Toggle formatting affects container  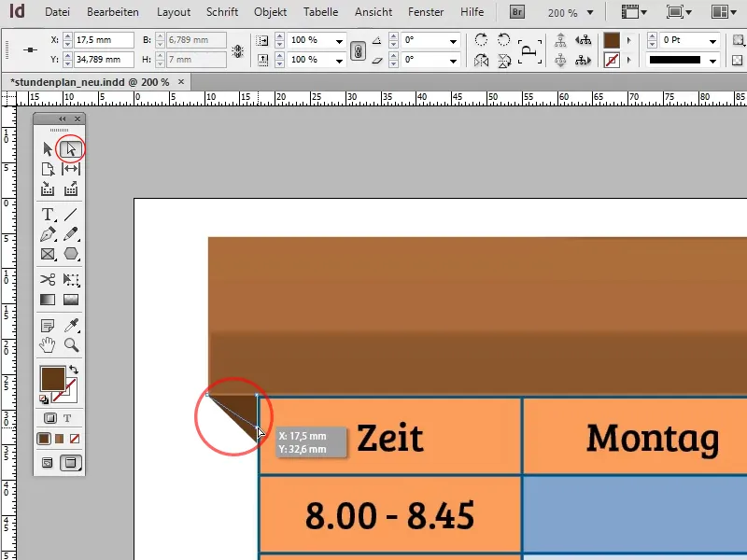point(50,418)
